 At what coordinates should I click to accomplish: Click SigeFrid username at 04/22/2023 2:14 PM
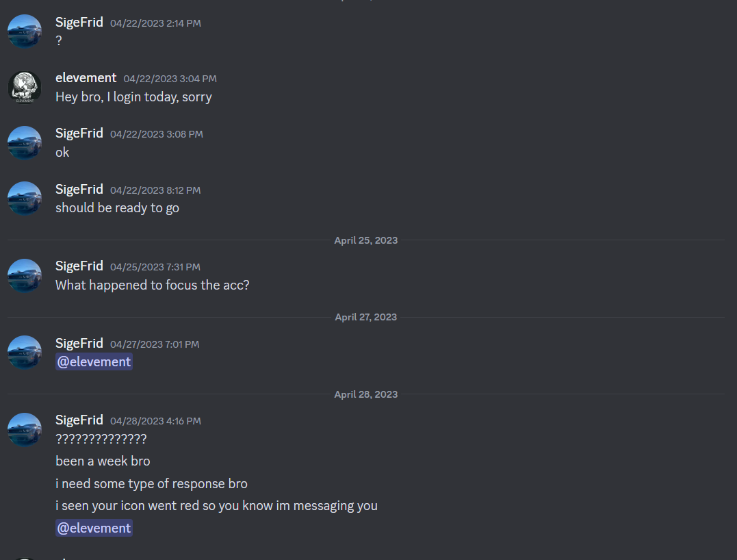pyautogui.click(x=79, y=23)
